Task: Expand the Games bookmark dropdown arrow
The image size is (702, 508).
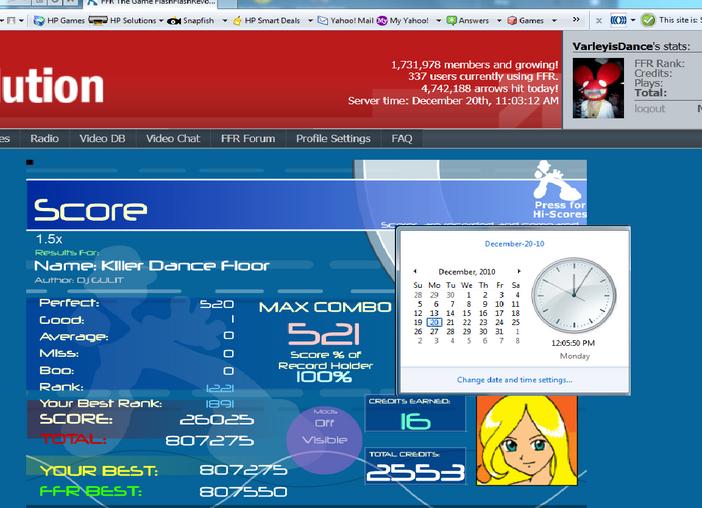Action: [x=554, y=21]
